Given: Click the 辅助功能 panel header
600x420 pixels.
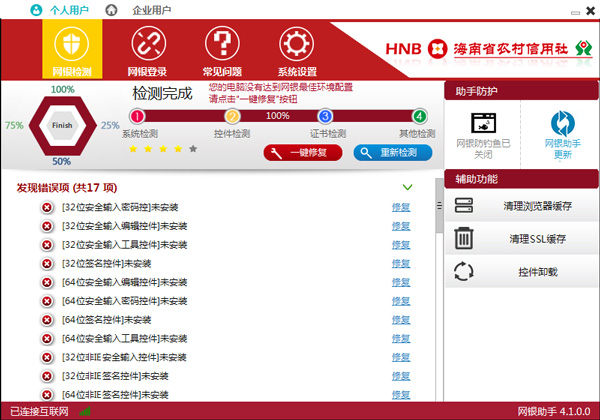Looking at the screenshot, I should pyautogui.click(x=521, y=179).
